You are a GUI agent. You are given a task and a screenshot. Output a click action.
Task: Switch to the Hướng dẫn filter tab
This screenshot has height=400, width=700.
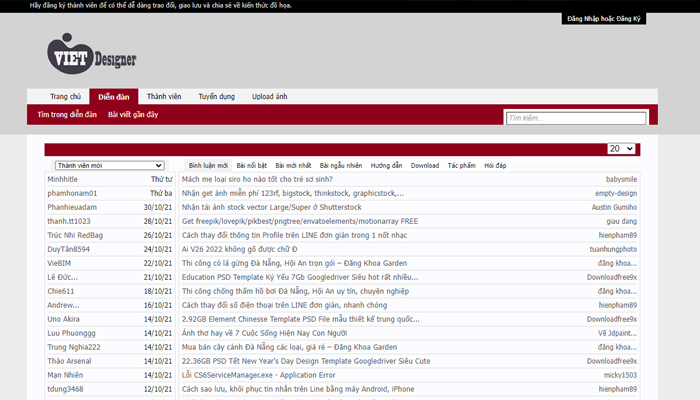pos(386,165)
